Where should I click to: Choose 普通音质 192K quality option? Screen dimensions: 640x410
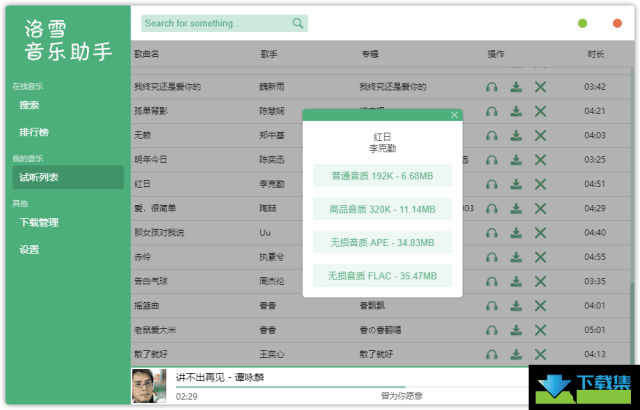pos(382,176)
